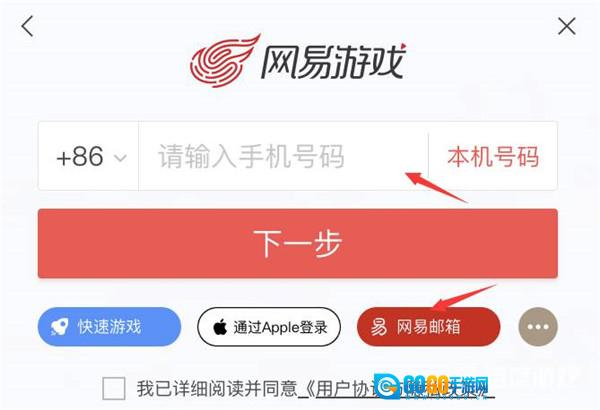Expand country list via chevron arrow

(x=121, y=157)
